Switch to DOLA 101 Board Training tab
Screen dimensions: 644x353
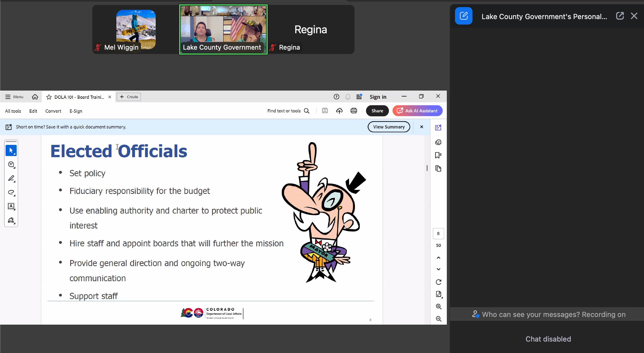[79, 97]
